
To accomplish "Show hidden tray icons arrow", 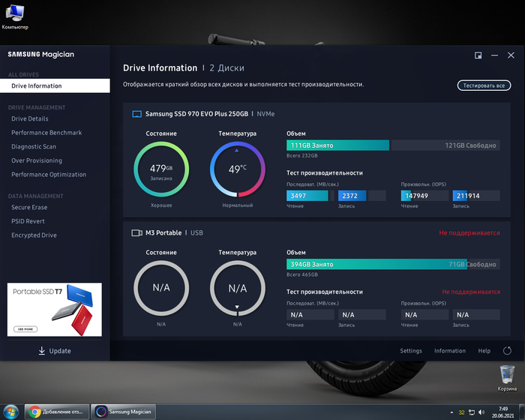I will tap(451, 412).
